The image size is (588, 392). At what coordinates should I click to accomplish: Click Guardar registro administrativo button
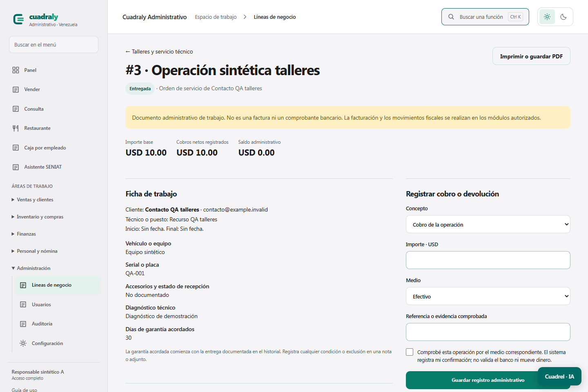tap(488, 380)
